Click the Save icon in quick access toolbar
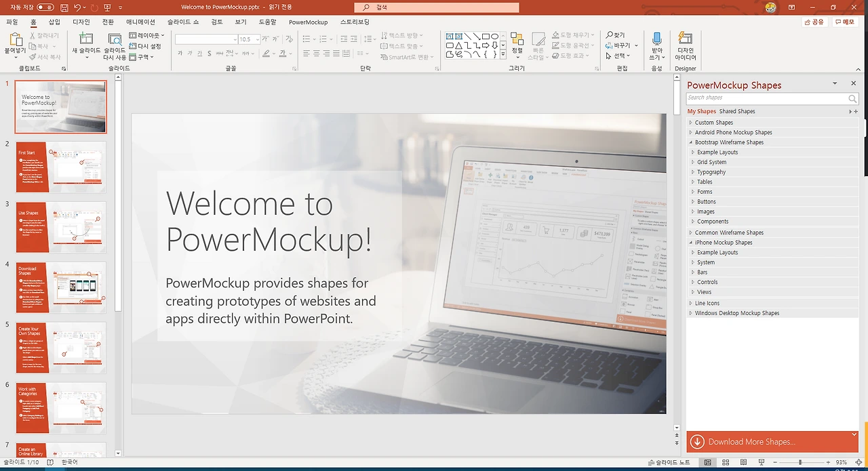The image size is (868, 471). (x=64, y=7)
